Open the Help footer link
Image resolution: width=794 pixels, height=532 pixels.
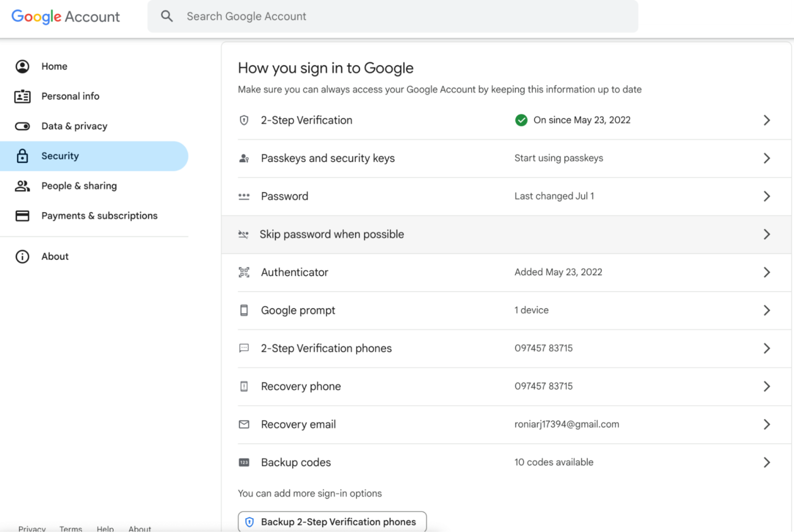[105, 528]
